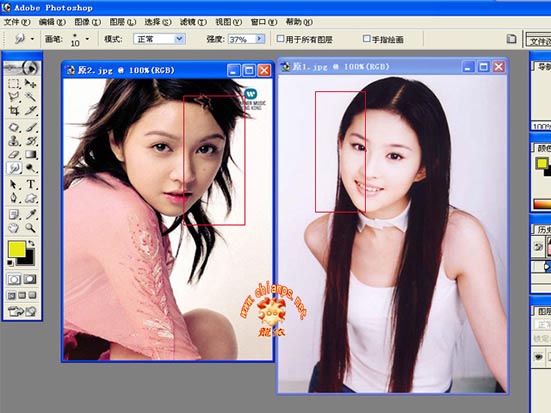Select the Pen tool
Viewport: 551px width, 413px height.
point(14,198)
